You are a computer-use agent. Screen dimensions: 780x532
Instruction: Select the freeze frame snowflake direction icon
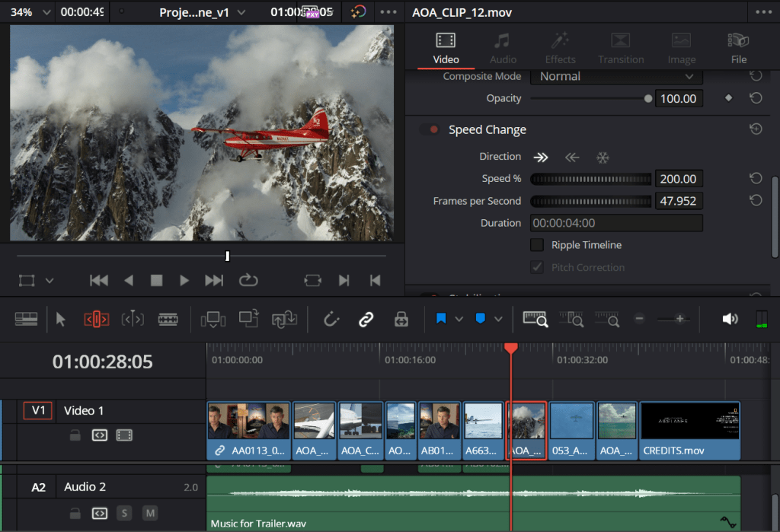(x=603, y=158)
